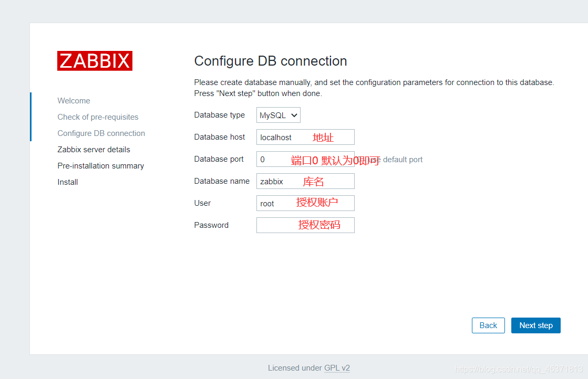Click the Database type label

pyautogui.click(x=219, y=115)
